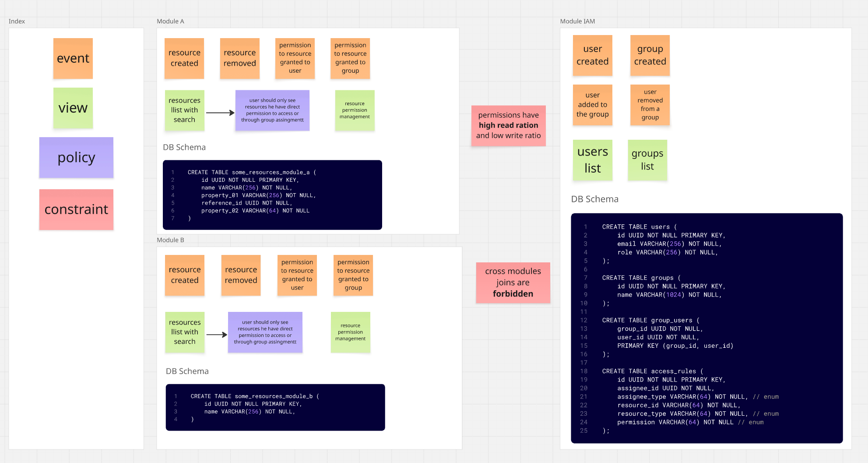This screenshot has height=463, width=868.
Task: Select the "event" sticky note in Index
Action: [x=73, y=58]
